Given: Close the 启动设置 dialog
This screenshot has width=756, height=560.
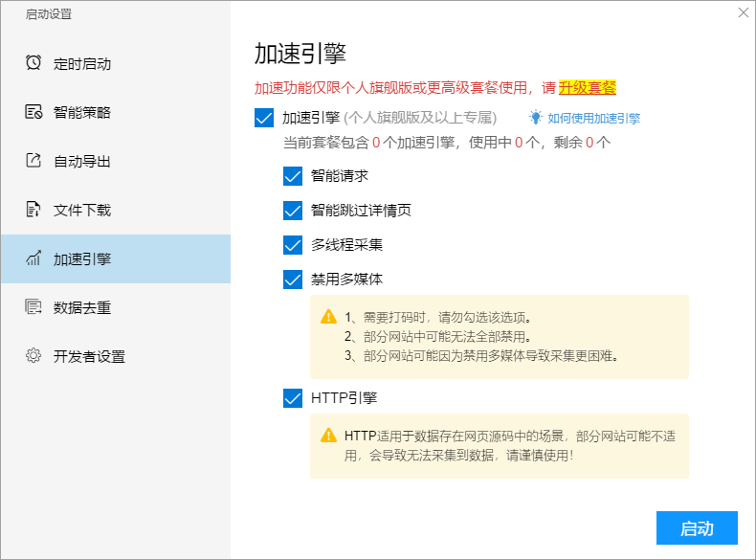Looking at the screenshot, I should coord(743,13).
